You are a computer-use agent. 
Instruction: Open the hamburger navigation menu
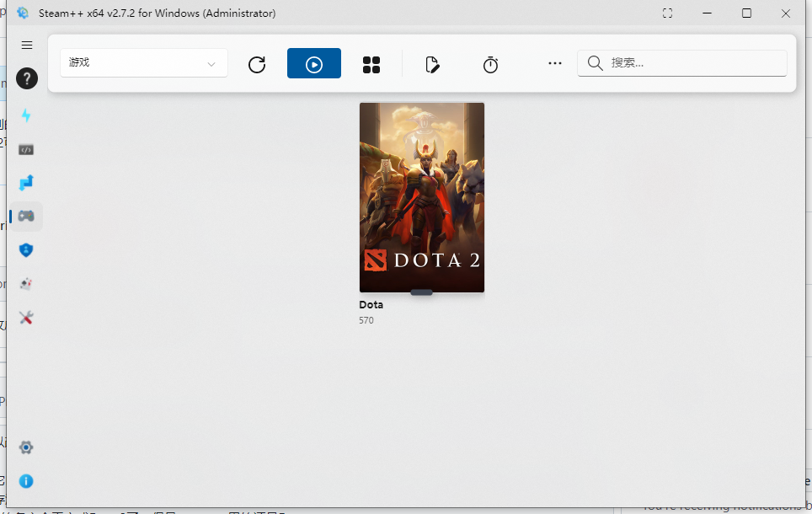tap(27, 45)
